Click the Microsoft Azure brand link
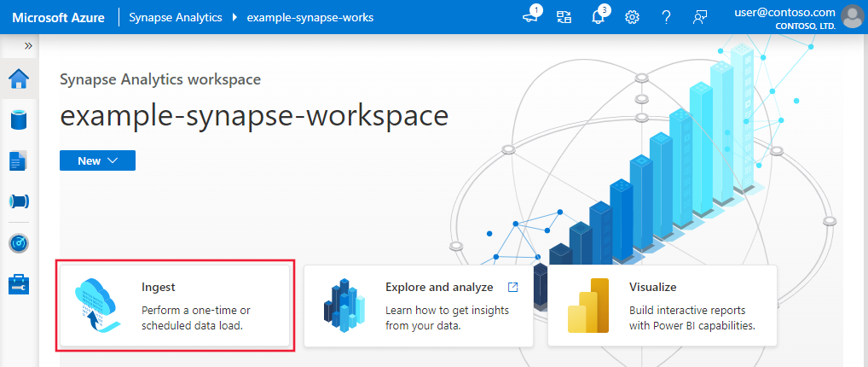The image size is (868, 367). (x=58, y=17)
